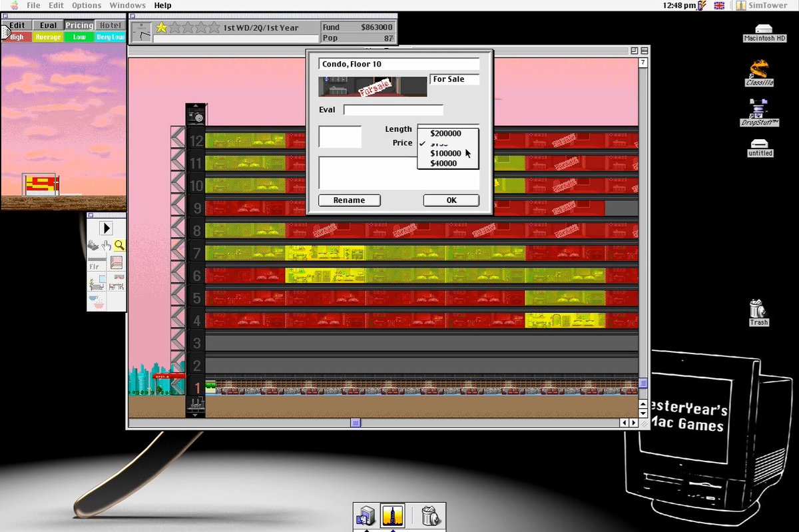Select $200000 in the Price popup
Viewport: 799px width, 532px height.
(447, 133)
